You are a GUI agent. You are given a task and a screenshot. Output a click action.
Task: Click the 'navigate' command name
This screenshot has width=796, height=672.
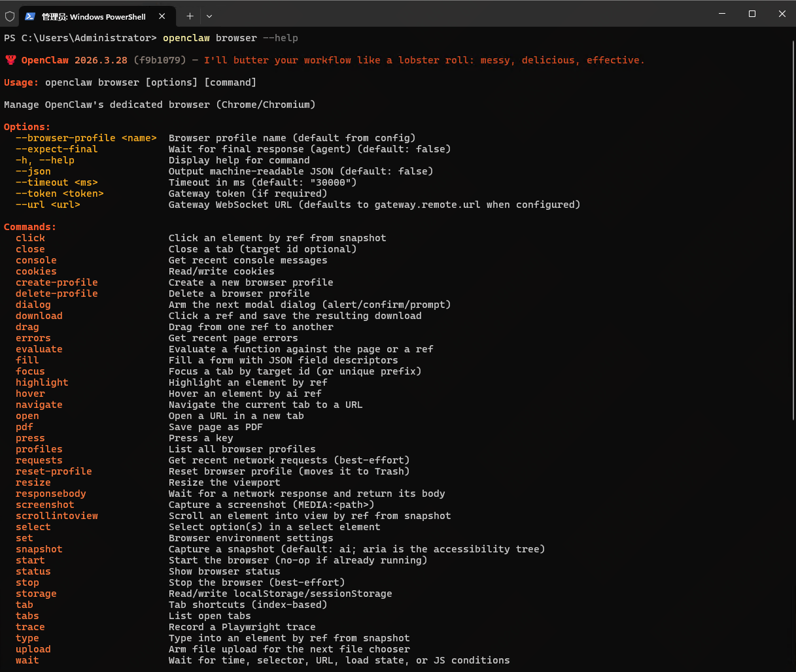tap(39, 405)
